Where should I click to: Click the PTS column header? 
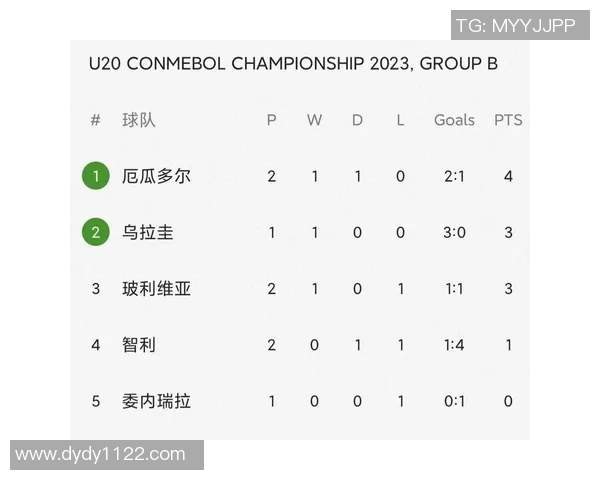pyautogui.click(x=508, y=120)
